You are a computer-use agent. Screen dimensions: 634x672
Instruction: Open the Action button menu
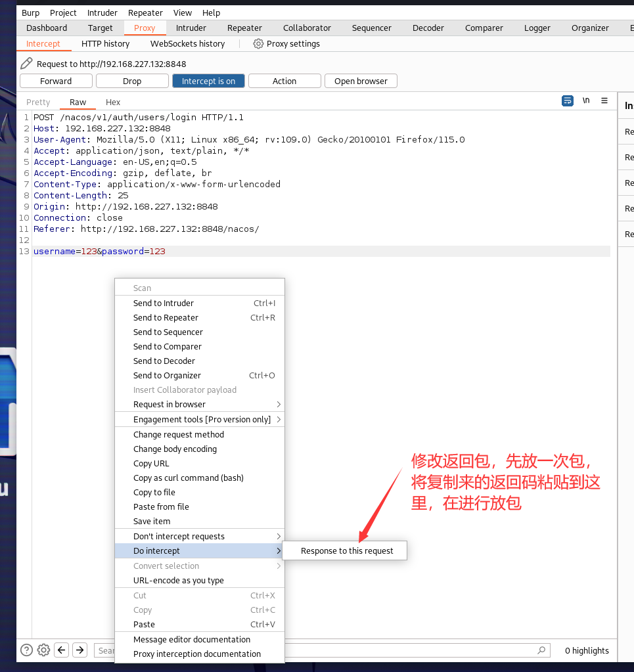(x=284, y=81)
